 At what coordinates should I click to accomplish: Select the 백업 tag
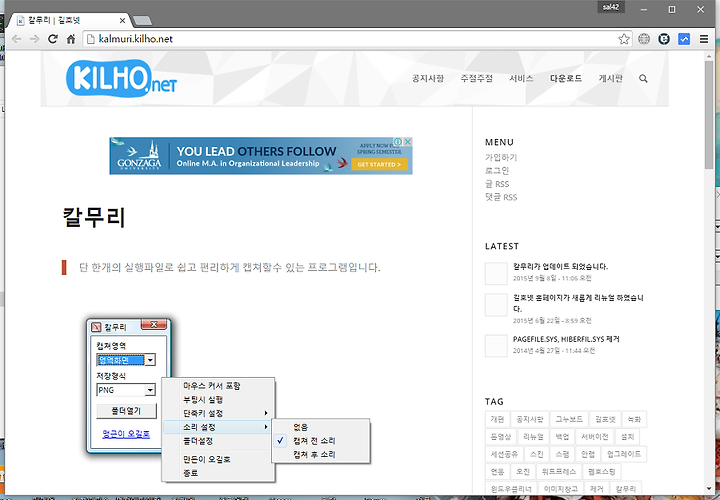(x=562, y=437)
